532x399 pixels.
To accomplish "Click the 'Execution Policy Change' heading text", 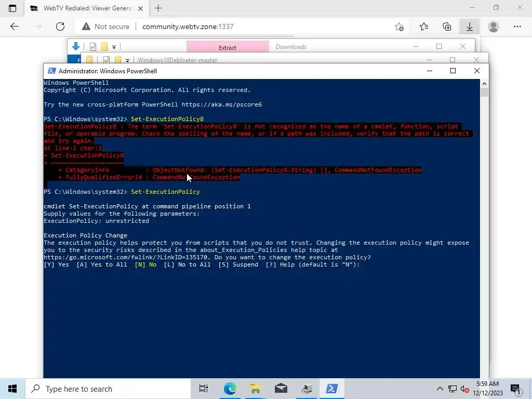I will pos(86,235).
